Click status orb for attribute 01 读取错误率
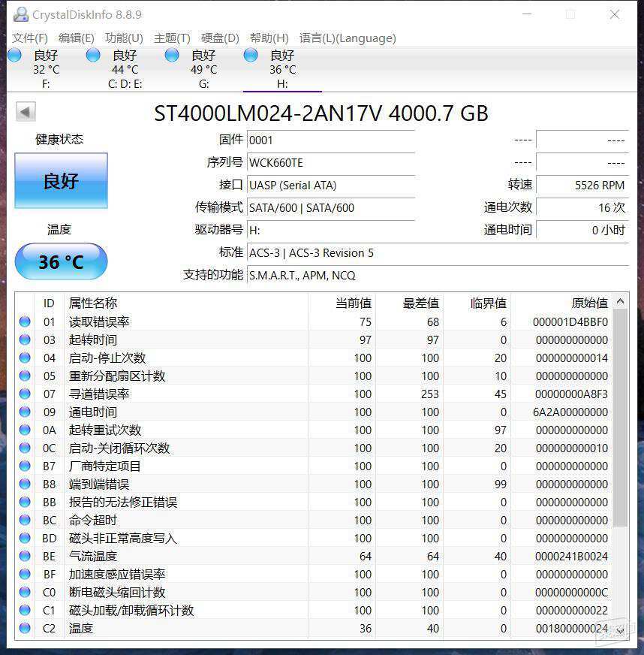 [x=25, y=321]
